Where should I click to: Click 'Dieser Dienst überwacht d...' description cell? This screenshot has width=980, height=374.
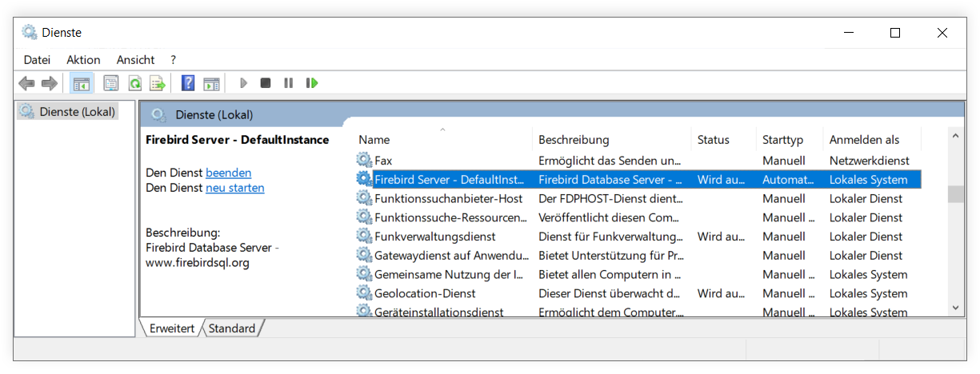click(x=610, y=293)
